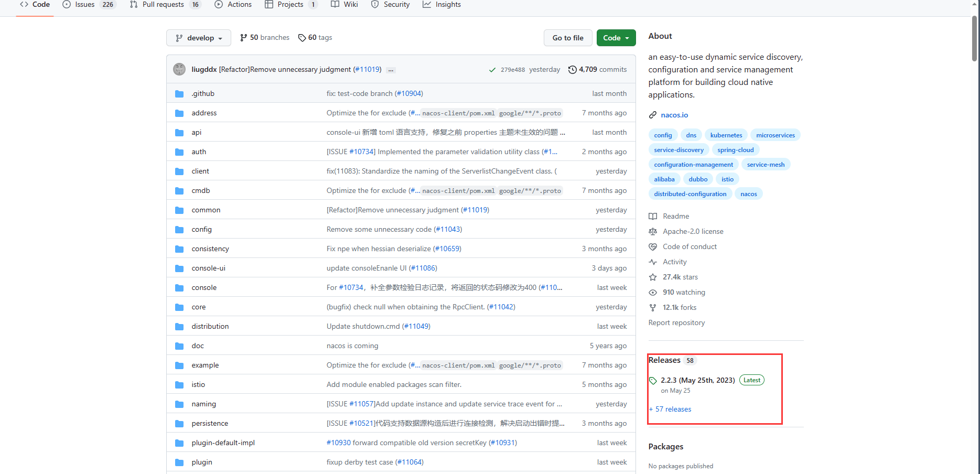Click the watching eye icon

653,292
